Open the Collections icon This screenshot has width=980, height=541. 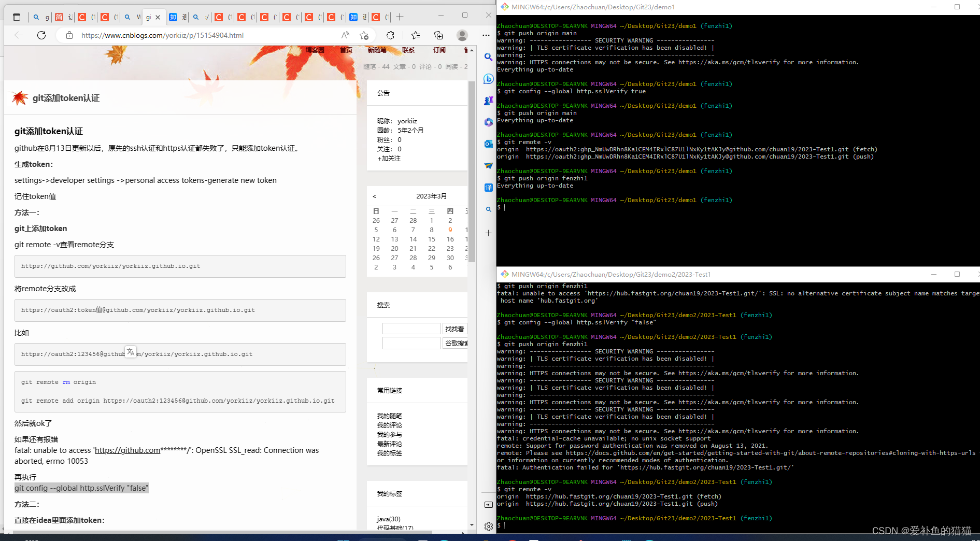[438, 35]
